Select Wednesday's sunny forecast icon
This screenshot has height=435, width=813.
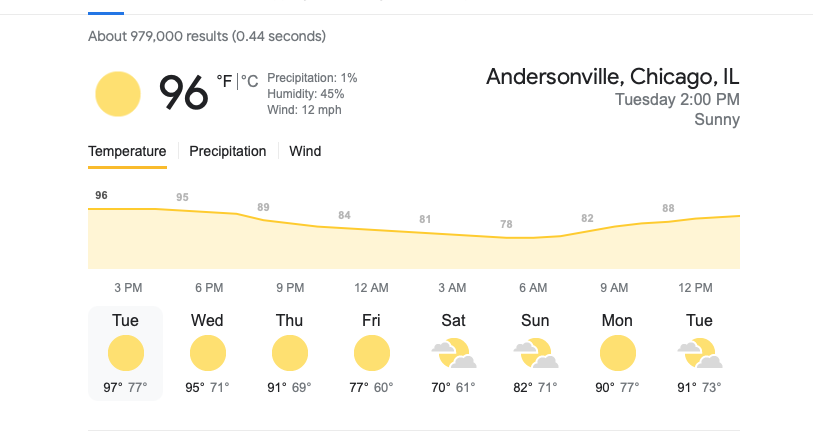(207, 353)
